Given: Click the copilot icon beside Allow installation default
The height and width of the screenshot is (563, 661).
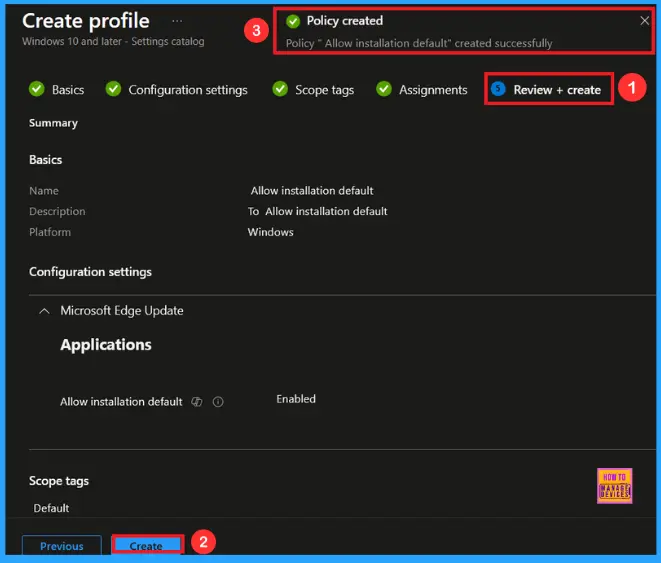Looking at the screenshot, I should point(197,402).
